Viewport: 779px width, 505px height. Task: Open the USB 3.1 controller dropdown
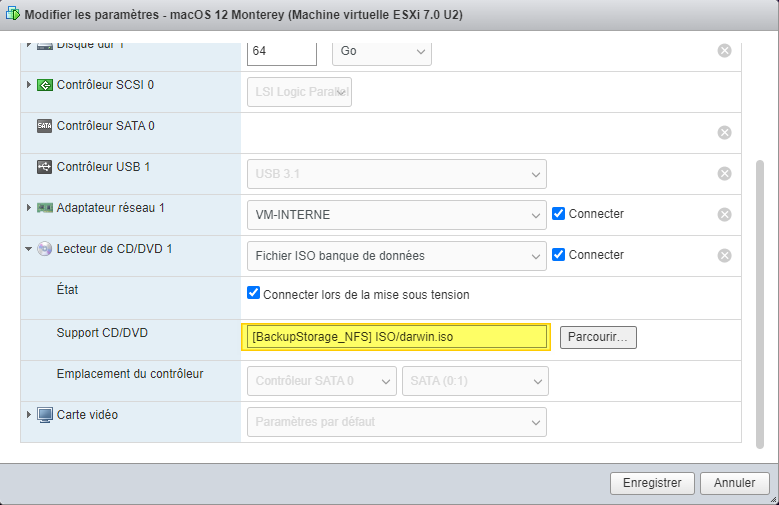(x=397, y=174)
